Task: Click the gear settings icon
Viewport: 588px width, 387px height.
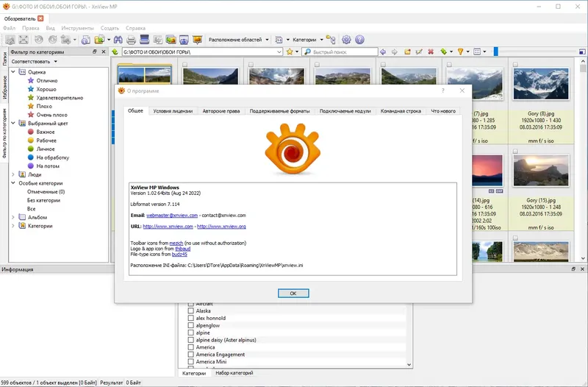Action: (346, 40)
